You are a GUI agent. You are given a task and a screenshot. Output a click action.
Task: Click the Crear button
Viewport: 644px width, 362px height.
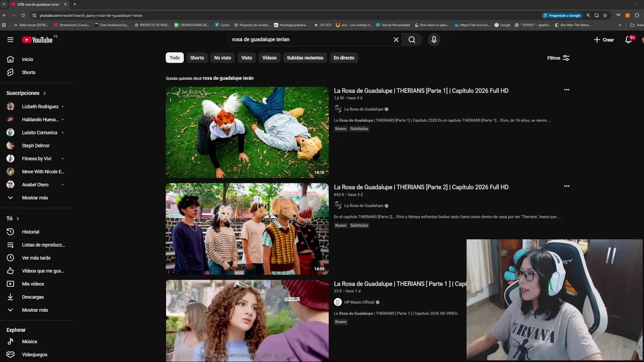(604, 40)
